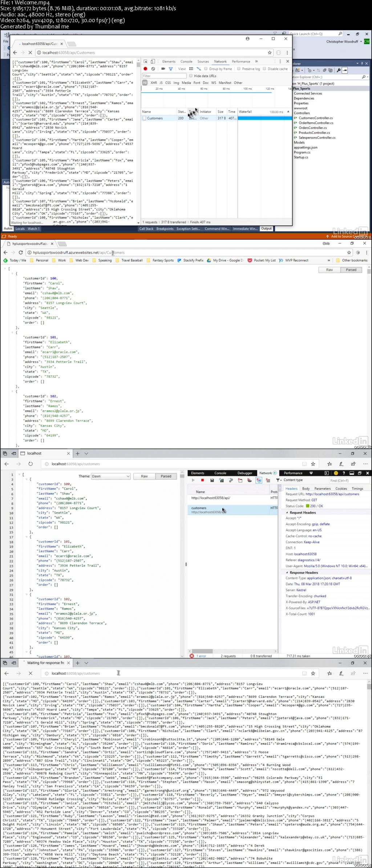This screenshot has width=372, height=868.
Task: Click the Filter input field in the Chrome Network panel
Action: pos(164,76)
